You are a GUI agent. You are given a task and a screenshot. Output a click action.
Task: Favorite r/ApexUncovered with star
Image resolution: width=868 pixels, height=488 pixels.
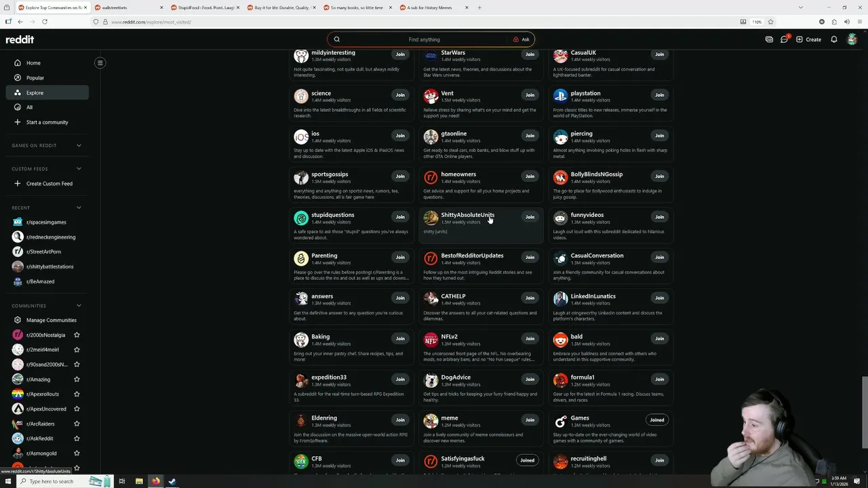(77, 409)
